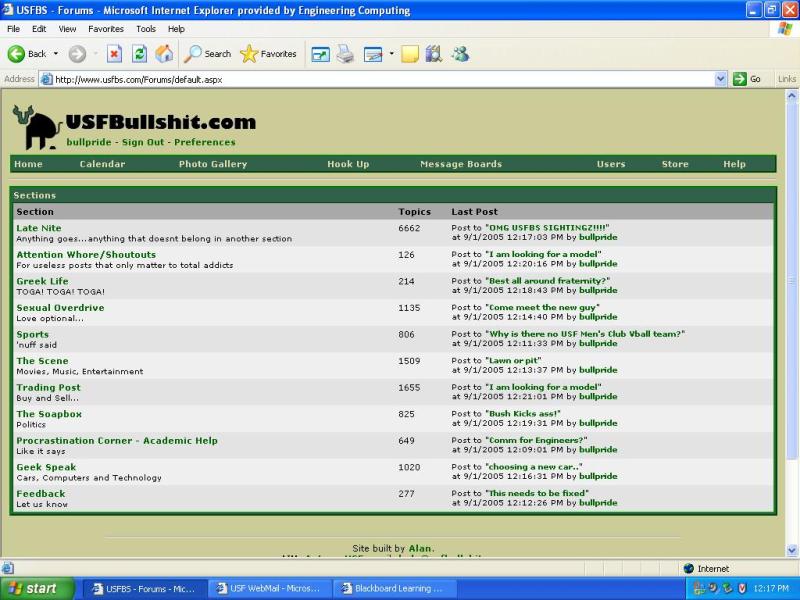Image resolution: width=800 pixels, height=600 pixels.
Task: Open the Search pane from the toolbar
Action: 208,54
